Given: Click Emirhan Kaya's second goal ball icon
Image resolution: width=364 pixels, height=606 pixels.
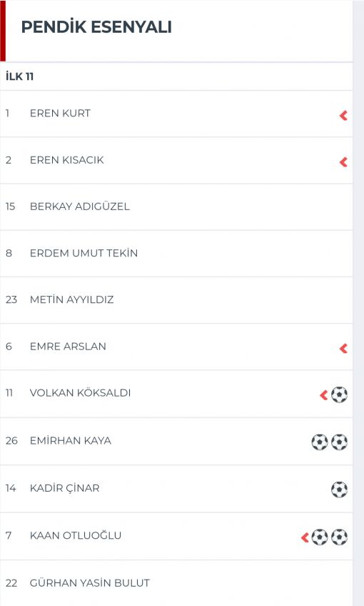Looking at the screenshot, I should tap(339, 442).
